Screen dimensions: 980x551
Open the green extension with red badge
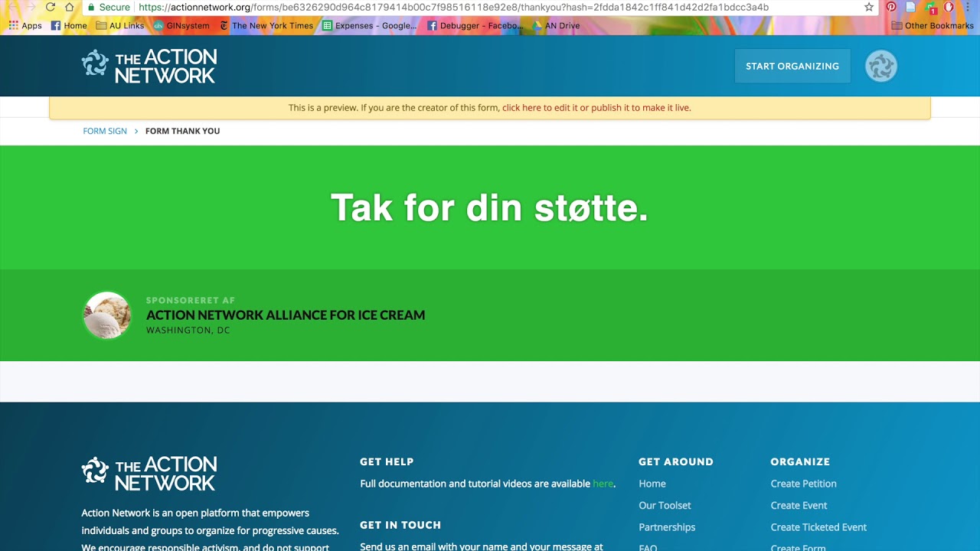pyautogui.click(x=930, y=8)
